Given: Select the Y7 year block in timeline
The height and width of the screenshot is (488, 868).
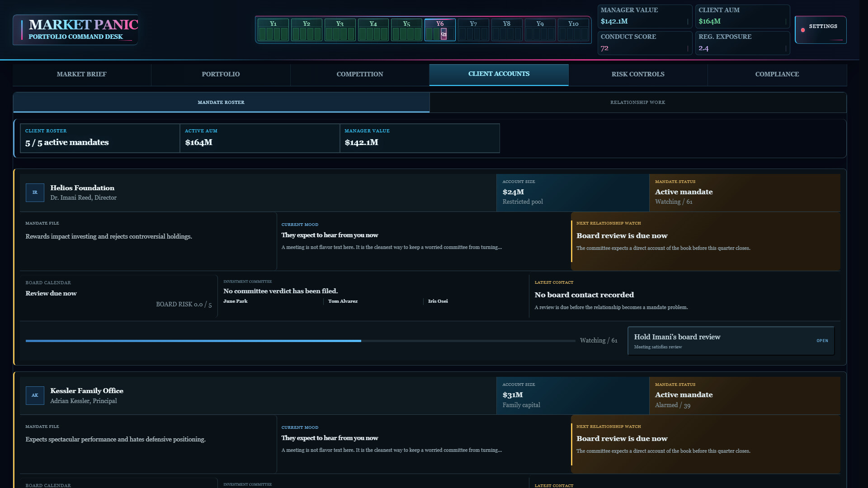Looking at the screenshot, I should click(473, 30).
